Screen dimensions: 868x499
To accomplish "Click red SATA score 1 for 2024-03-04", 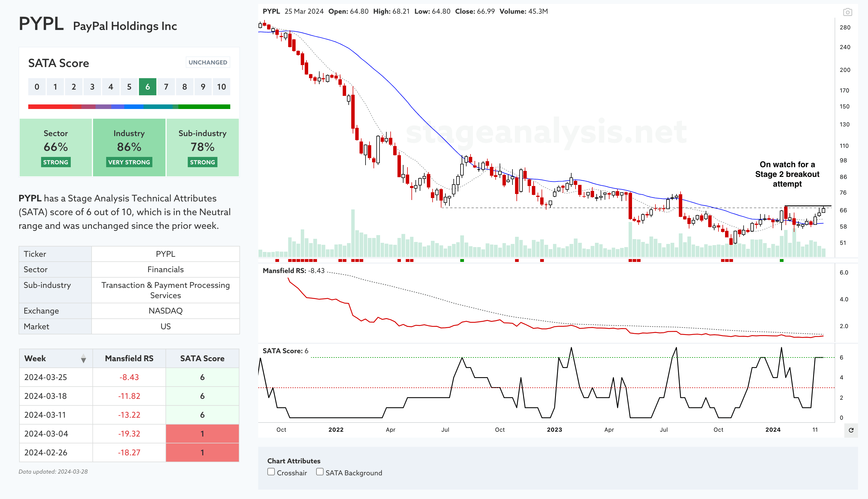I will 202,434.
